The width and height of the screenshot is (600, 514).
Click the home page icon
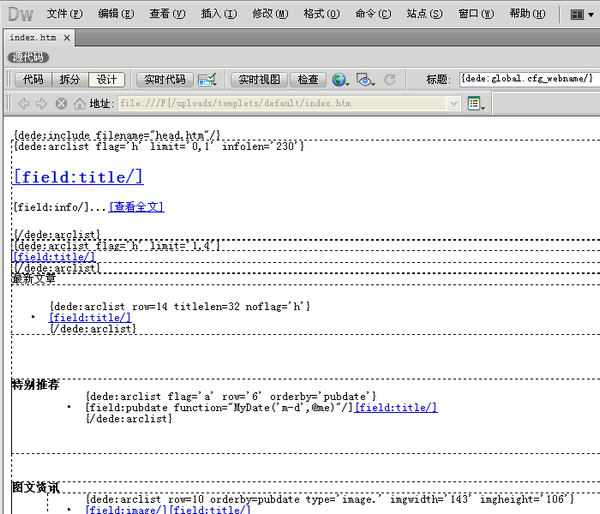point(79,103)
